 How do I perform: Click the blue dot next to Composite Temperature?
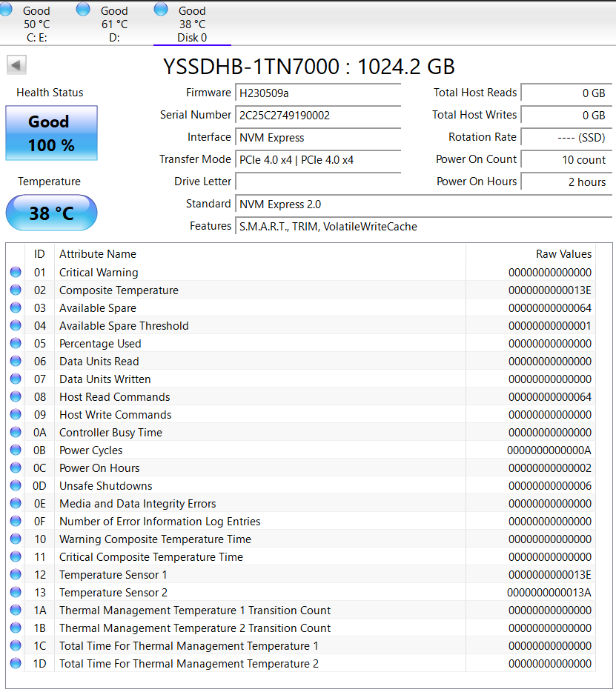16,290
